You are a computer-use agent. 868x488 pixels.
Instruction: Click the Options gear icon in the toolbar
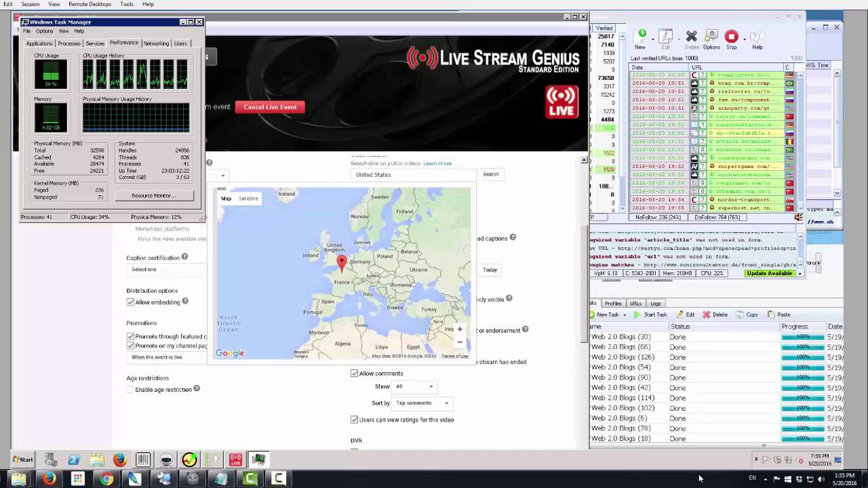tap(711, 35)
